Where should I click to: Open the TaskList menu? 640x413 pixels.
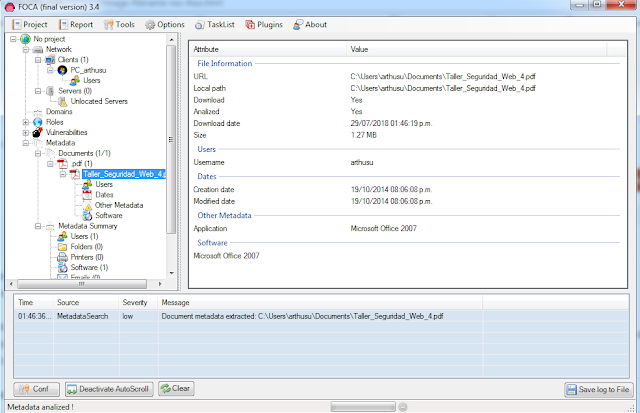[215, 25]
